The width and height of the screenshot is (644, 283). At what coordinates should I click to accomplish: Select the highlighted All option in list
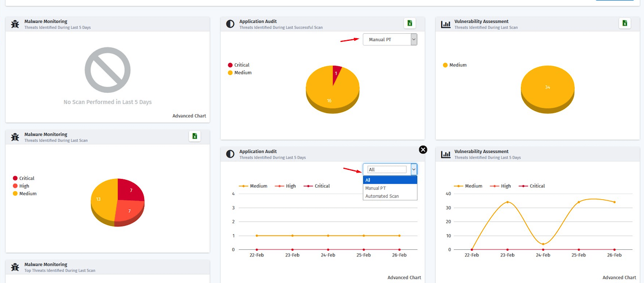(x=390, y=180)
